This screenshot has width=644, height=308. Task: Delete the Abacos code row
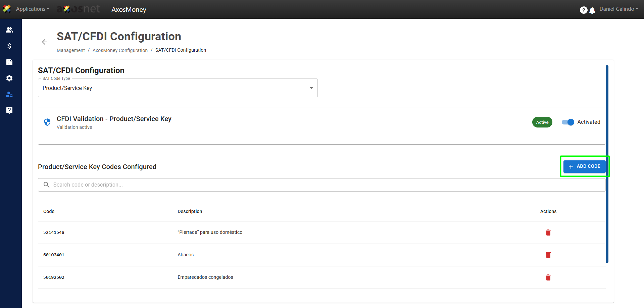coord(548,255)
